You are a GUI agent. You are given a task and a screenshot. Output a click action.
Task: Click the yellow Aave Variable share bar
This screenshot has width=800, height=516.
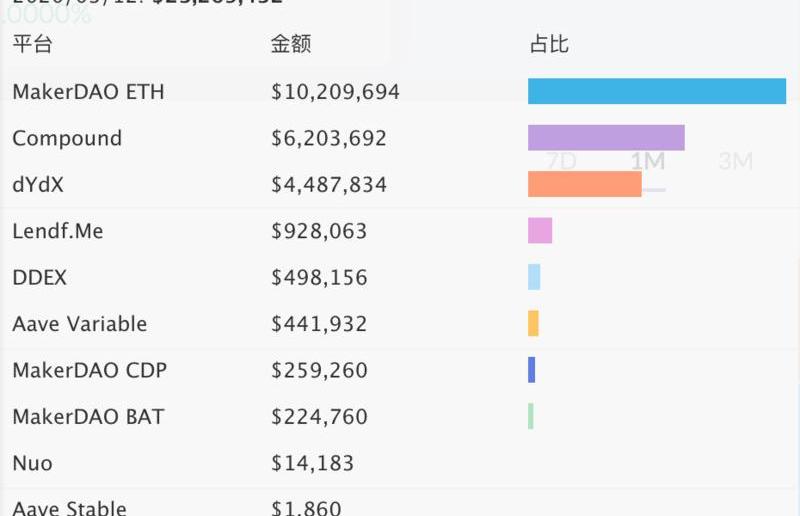[533, 323]
